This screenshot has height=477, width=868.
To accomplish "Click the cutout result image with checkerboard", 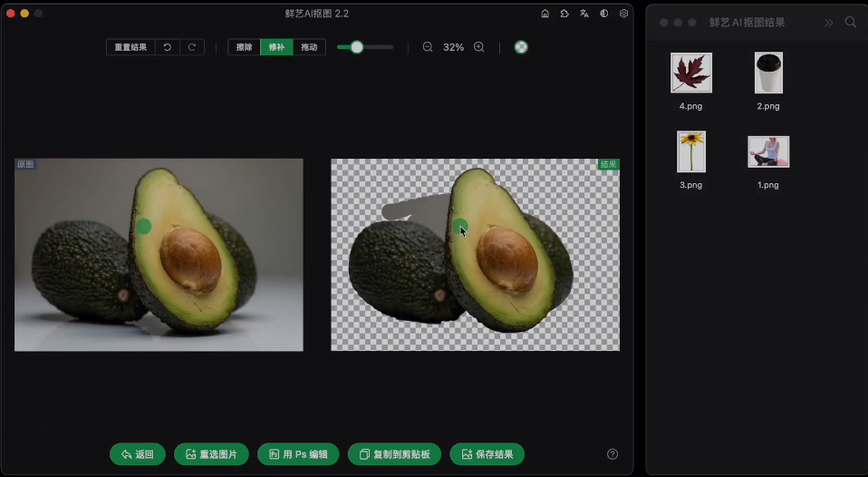I will click(x=475, y=255).
